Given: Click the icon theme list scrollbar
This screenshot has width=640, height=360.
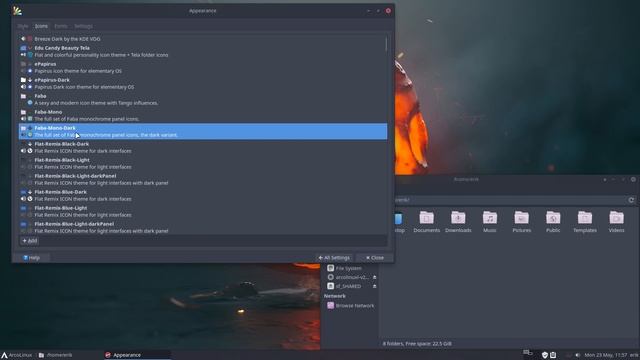Looking at the screenshot, I should (x=386, y=44).
